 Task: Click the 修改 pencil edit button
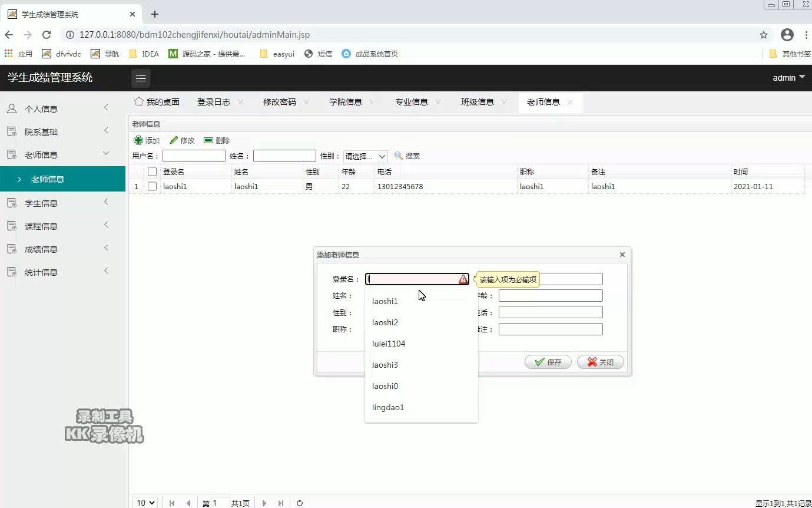182,140
